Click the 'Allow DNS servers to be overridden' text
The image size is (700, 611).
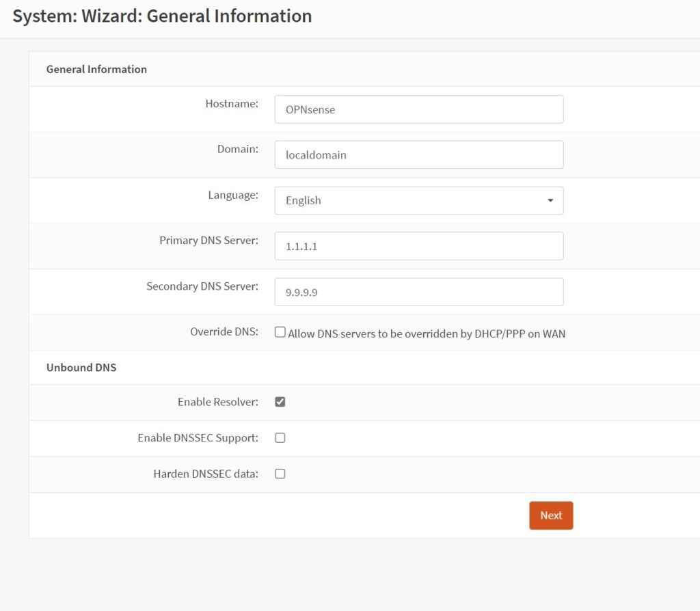pos(427,334)
